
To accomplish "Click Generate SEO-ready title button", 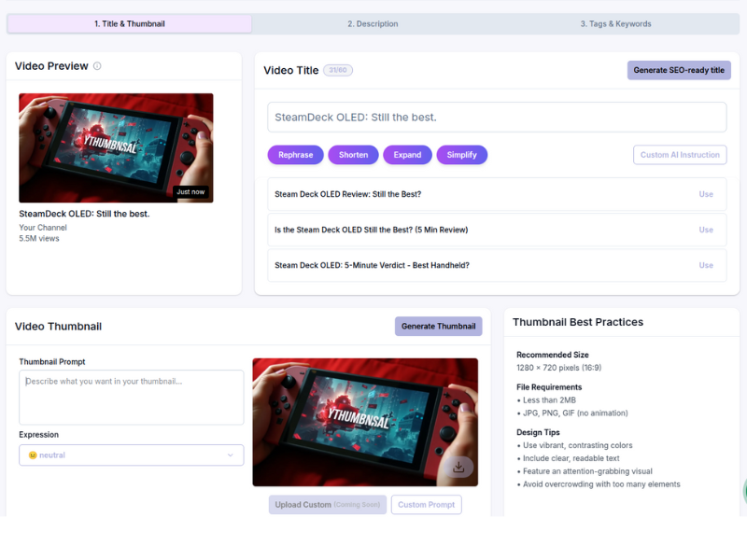I will coord(679,70).
